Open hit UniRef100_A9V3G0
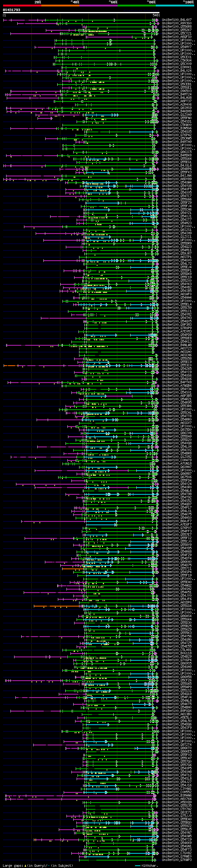This screenshot has width=197, height=868. tap(177, 23)
